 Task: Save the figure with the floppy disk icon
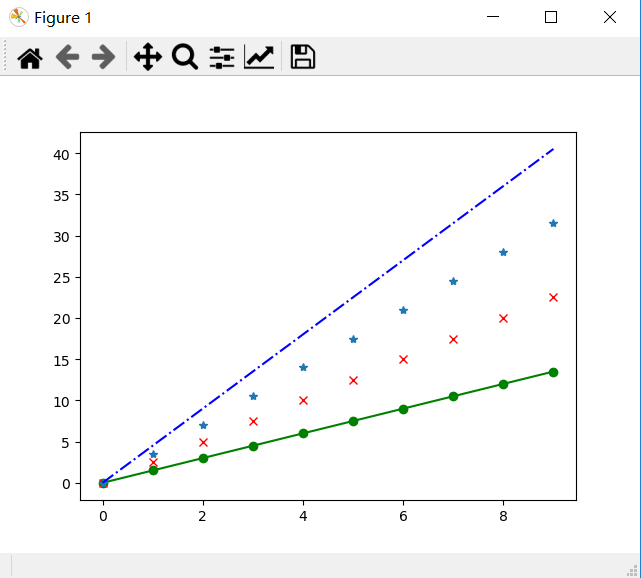(x=303, y=56)
